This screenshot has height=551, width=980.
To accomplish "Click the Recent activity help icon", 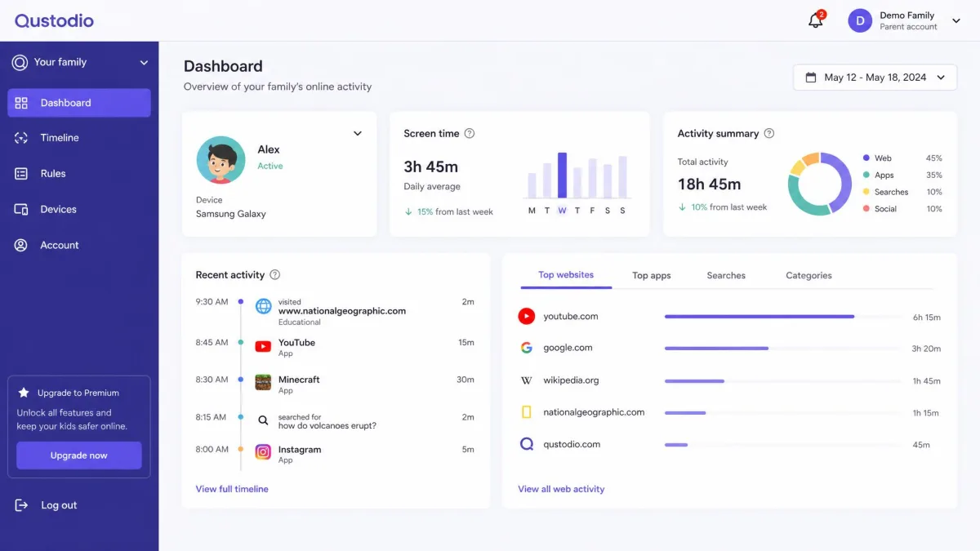I will tap(275, 274).
